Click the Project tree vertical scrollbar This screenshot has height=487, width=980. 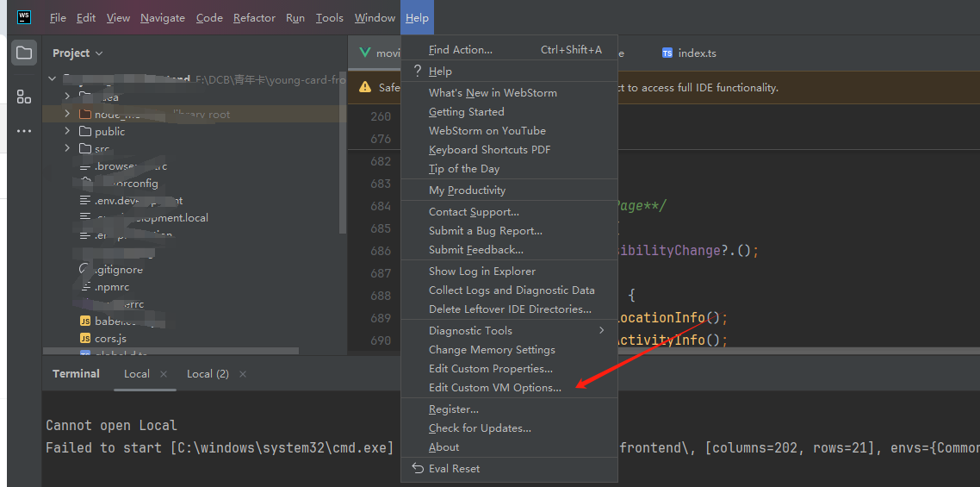343,152
